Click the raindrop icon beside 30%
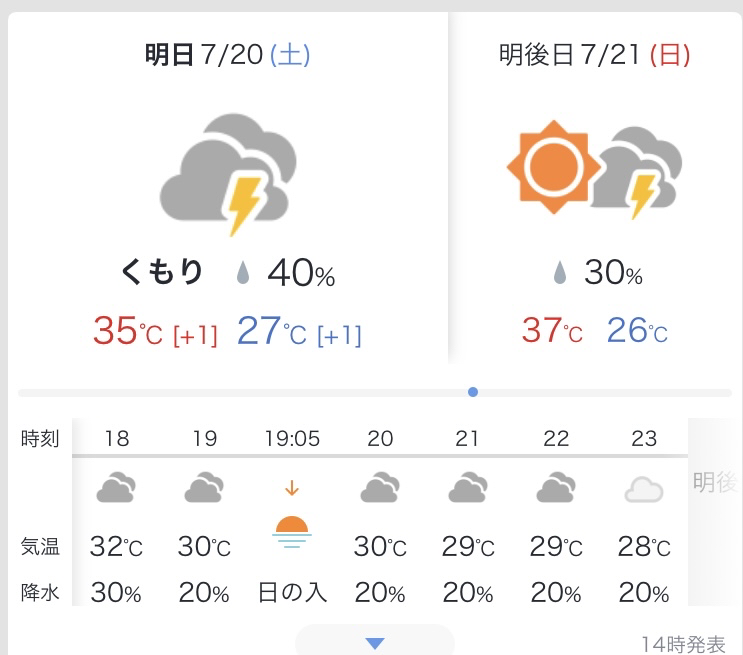Viewport: 743px width, 655px height. point(560,273)
